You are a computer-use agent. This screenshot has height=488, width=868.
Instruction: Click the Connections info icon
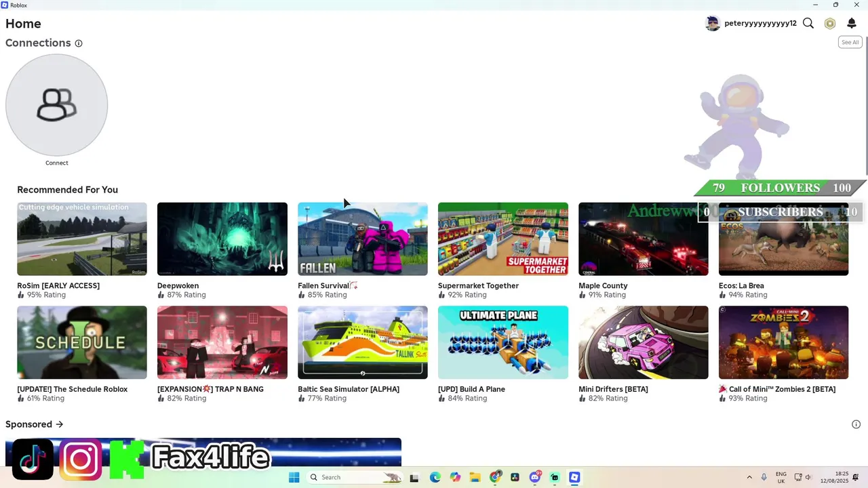coord(79,43)
